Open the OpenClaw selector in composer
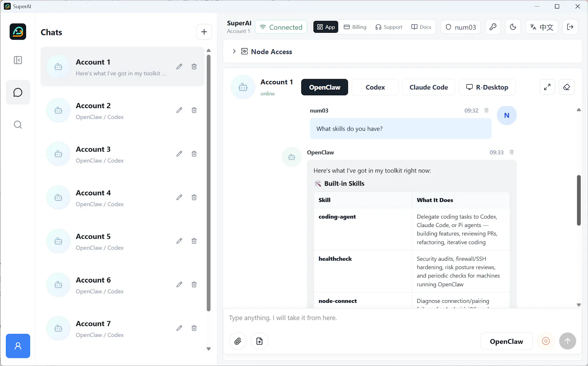The height and width of the screenshot is (366, 588). coord(506,341)
